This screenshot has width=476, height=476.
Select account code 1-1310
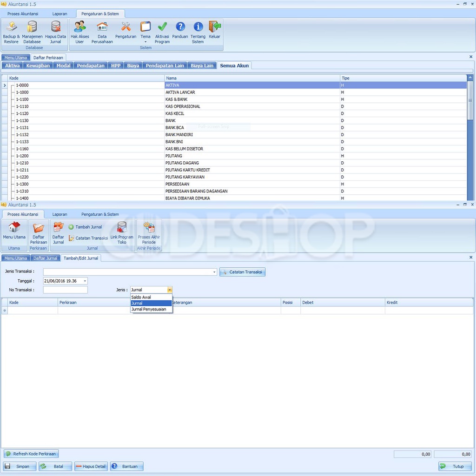[x=22, y=191]
